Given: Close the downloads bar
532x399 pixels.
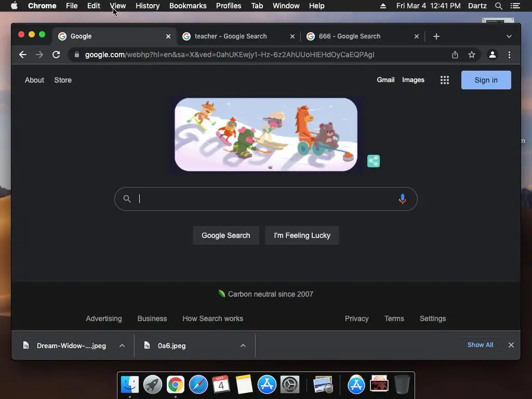Looking at the screenshot, I should click(511, 345).
